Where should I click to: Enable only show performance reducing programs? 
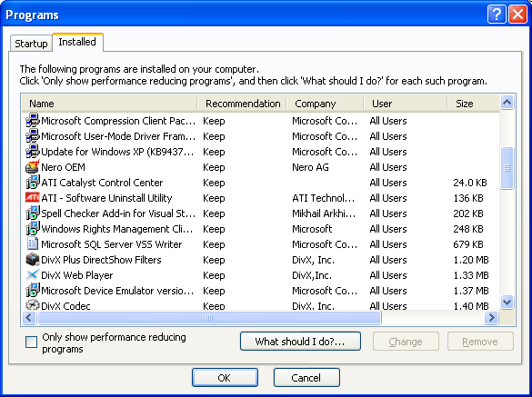pos(31,342)
